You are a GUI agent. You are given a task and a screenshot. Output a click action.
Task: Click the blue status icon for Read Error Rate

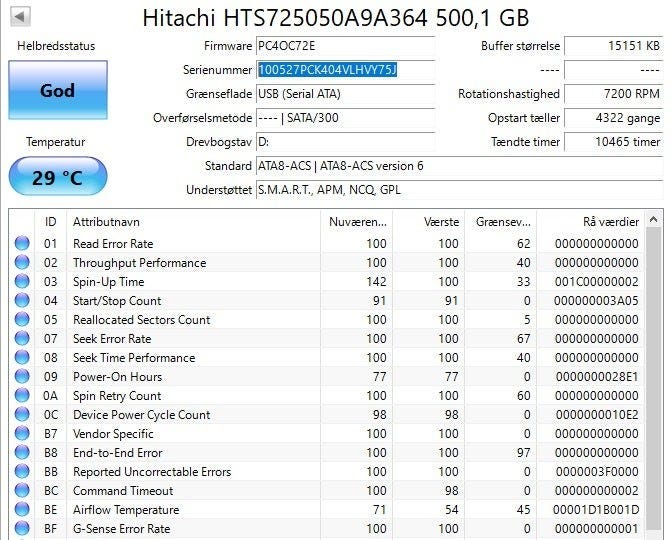click(22, 244)
